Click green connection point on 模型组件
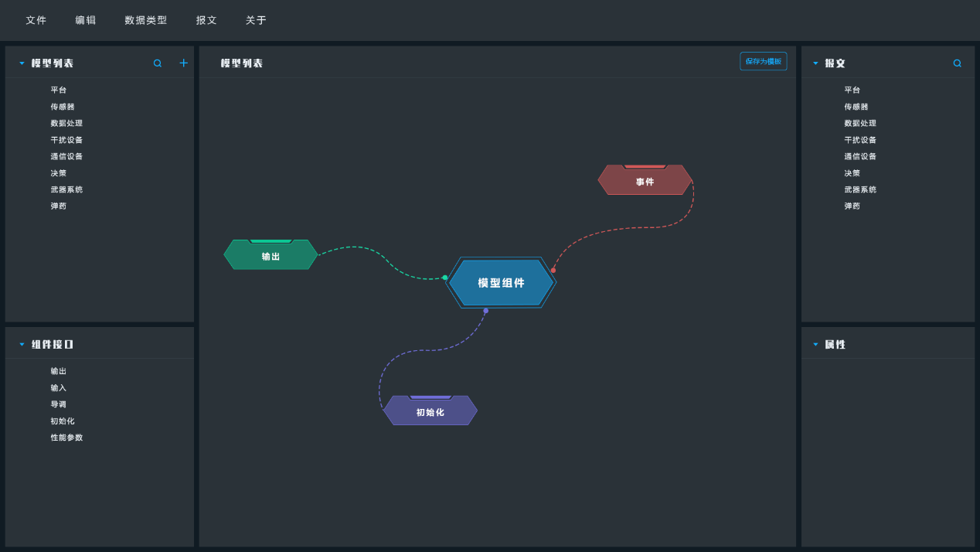The height and width of the screenshot is (552, 980). pyautogui.click(x=445, y=278)
